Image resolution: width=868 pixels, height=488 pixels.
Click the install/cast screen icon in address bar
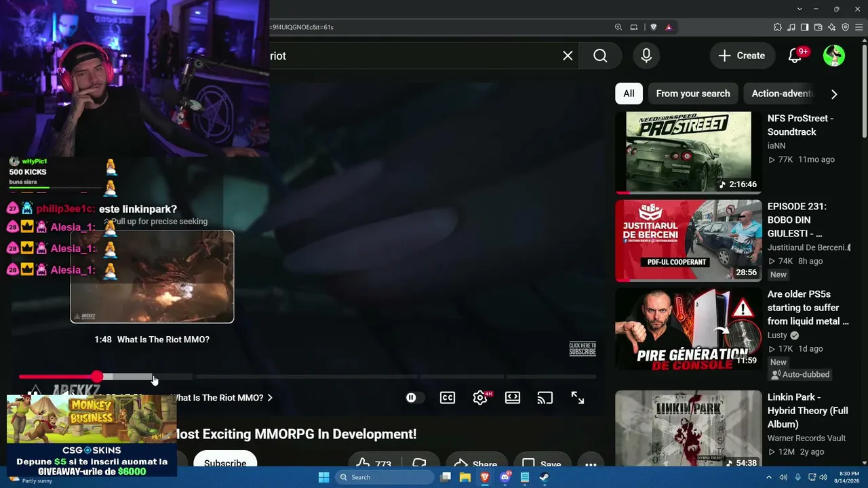point(634,27)
